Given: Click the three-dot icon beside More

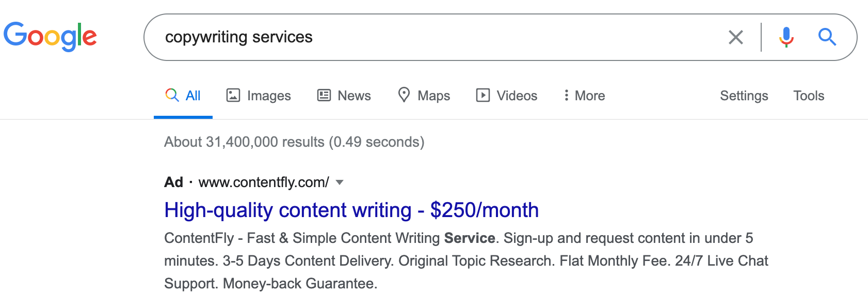Looking at the screenshot, I should click(x=566, y=95).
